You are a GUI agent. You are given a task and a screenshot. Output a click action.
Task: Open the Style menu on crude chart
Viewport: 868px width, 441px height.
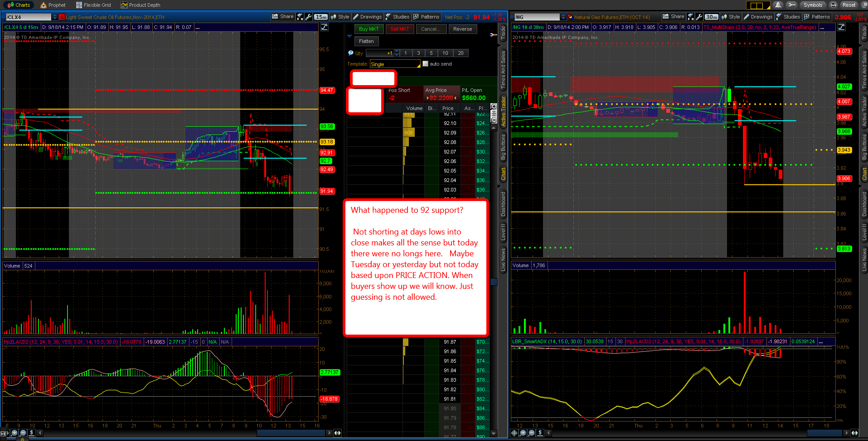(x=340, y=17)
